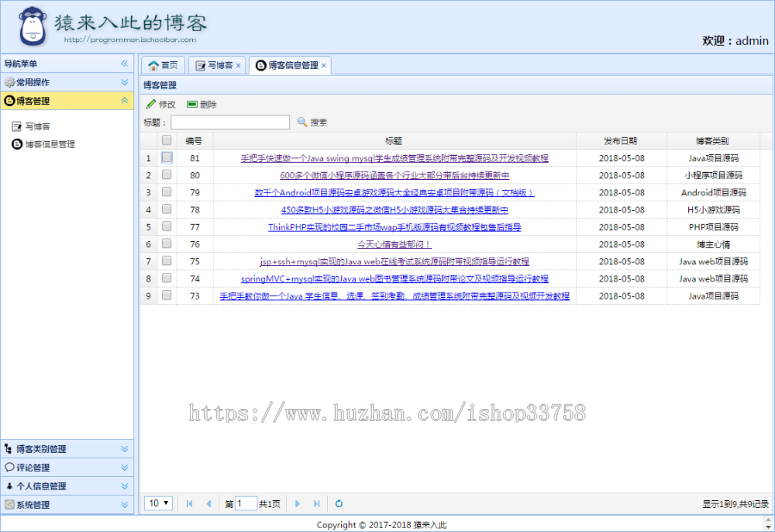Screen dimensions: 775x532
Task: Check the select-all checkbox in table header
Action: 164,139
